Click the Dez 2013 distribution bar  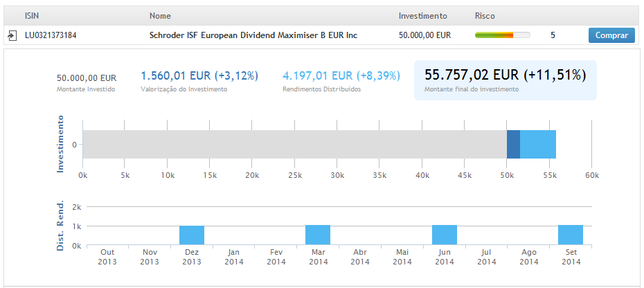point(192,235)
